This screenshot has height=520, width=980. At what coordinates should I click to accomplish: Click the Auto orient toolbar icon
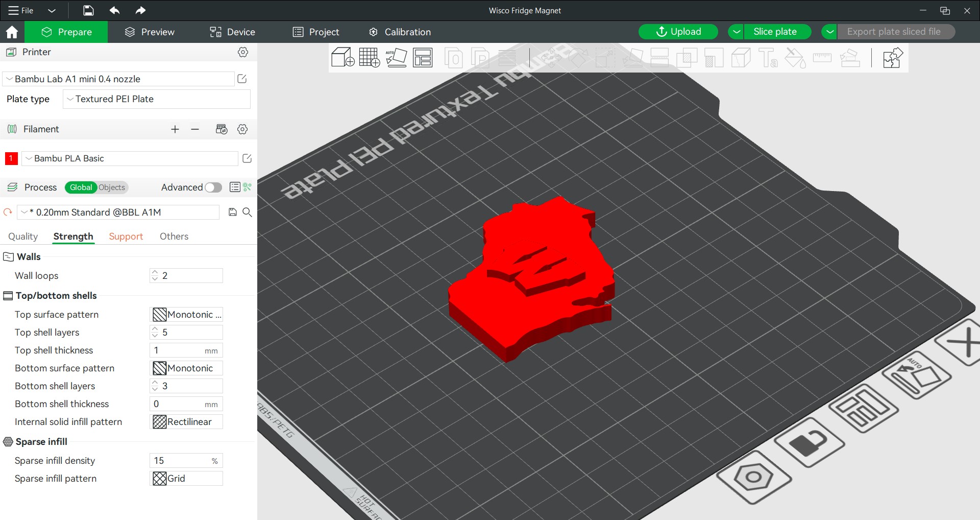396,58
